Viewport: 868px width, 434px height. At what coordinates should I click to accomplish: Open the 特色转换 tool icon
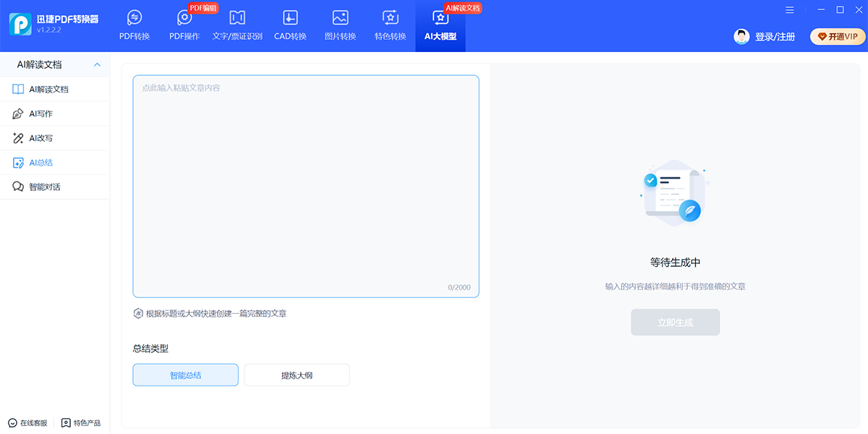coord(390,18)
